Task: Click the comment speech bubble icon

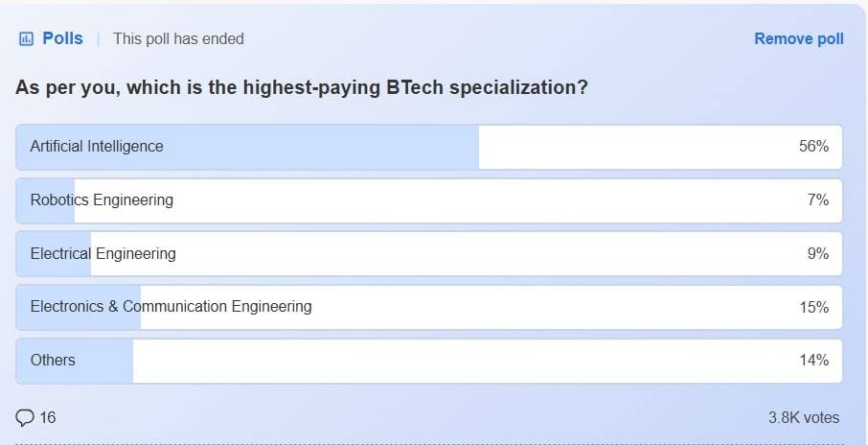Action: pyautogui.click(x=25, y=417)
